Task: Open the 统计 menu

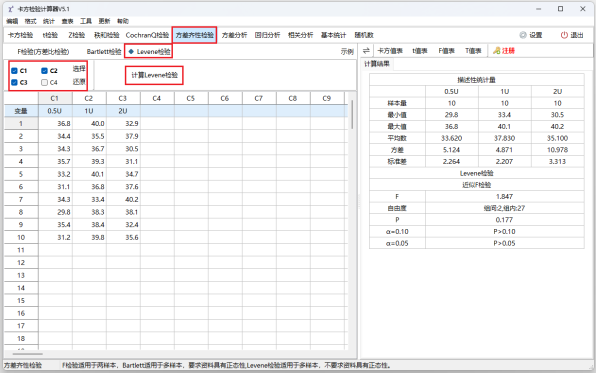Action: click(49, 21)
